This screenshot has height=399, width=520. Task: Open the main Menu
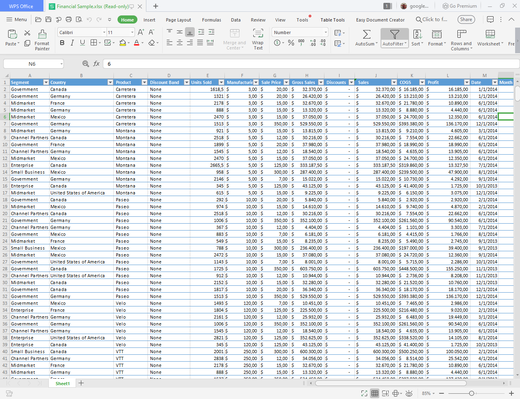pos(17,20)
